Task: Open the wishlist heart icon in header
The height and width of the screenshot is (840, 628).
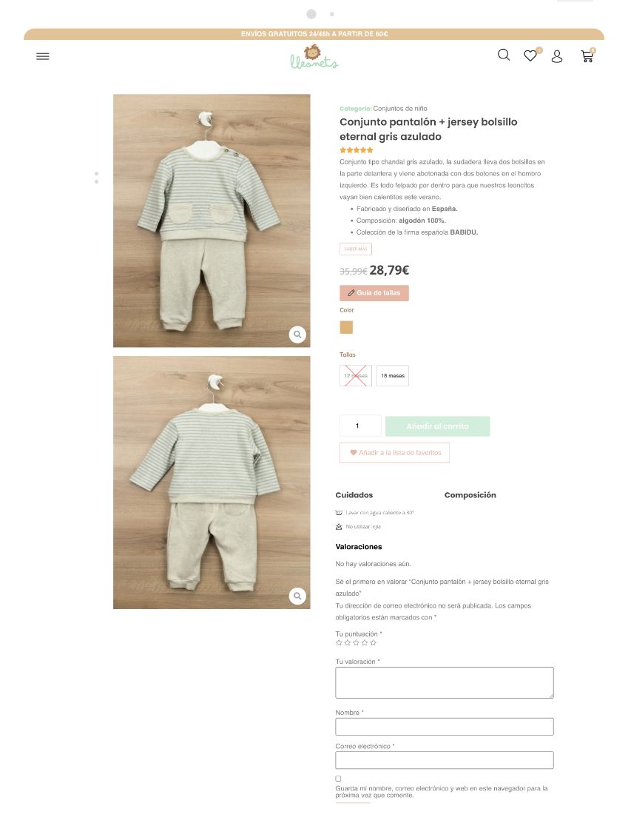Action: tap(530, 56)
